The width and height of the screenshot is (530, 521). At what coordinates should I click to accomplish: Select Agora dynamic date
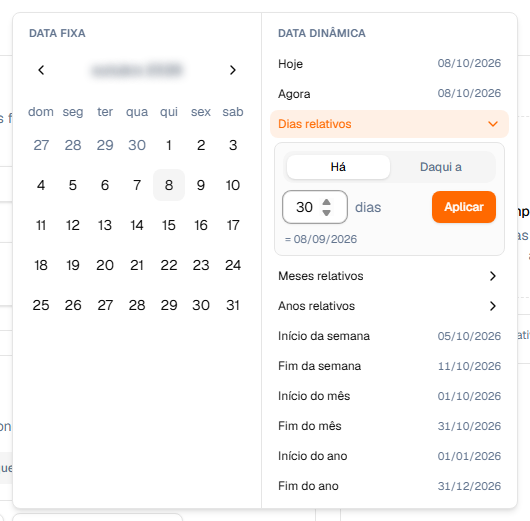[389, 94]
